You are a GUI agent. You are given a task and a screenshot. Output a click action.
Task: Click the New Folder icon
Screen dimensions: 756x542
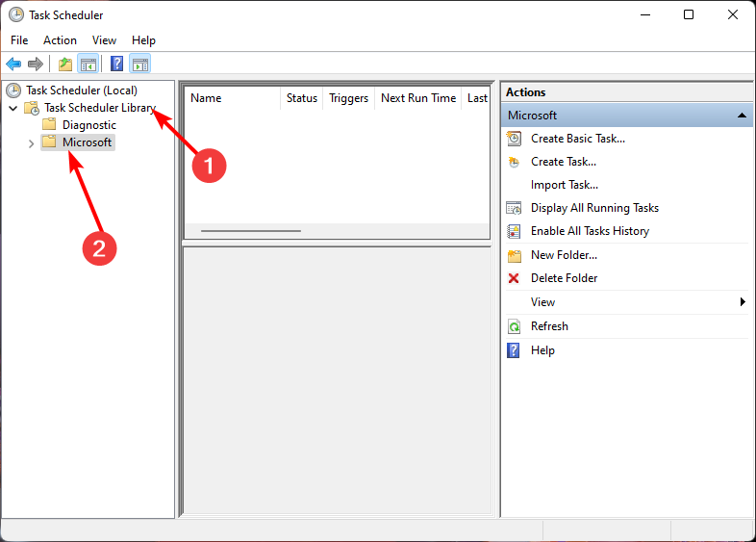pyautogui.click(x=514, y=255)
